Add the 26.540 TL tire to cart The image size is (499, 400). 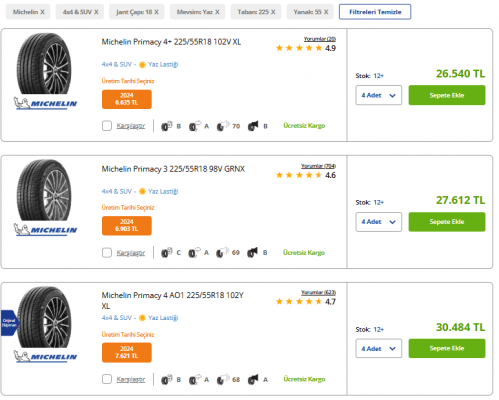click(447, 95)
